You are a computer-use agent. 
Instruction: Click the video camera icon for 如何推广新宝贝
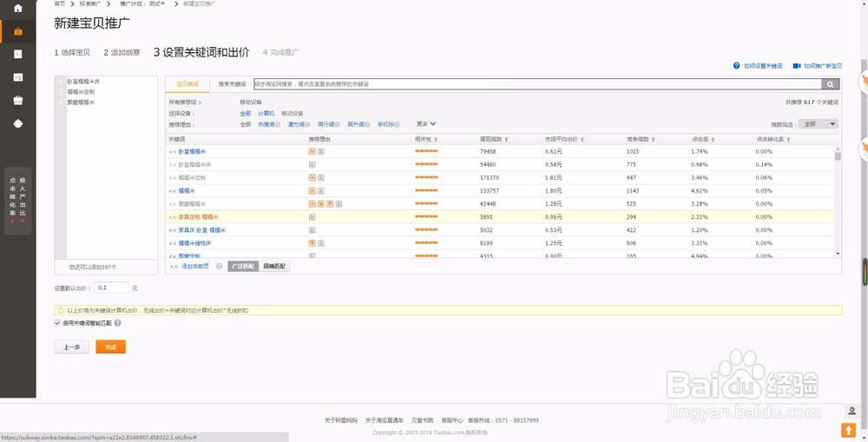[797, 65]
